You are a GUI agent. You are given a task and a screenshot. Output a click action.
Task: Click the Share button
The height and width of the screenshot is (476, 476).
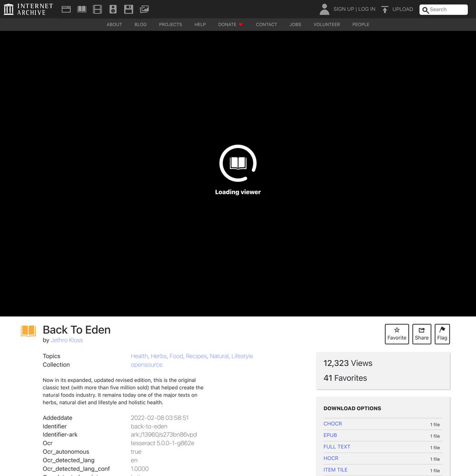[422, 334]
